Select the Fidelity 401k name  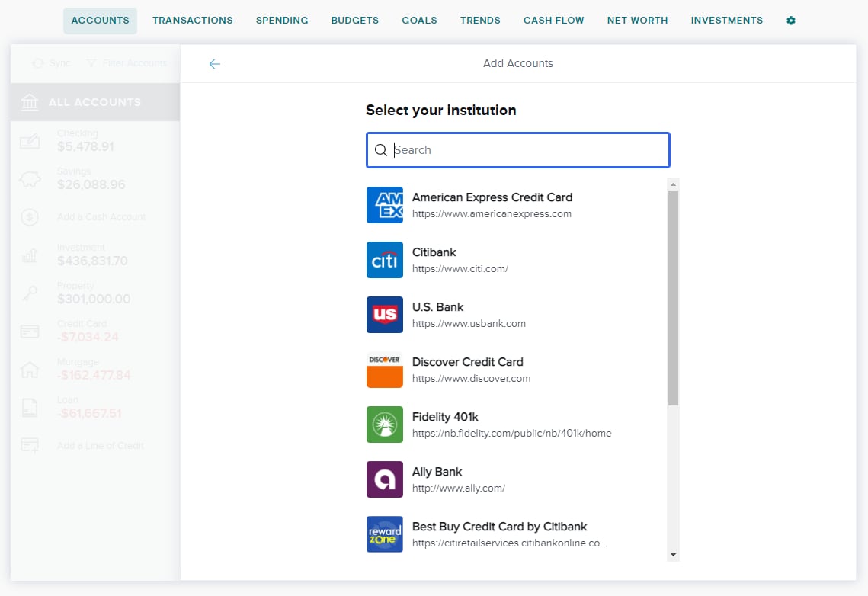[445, 417]
